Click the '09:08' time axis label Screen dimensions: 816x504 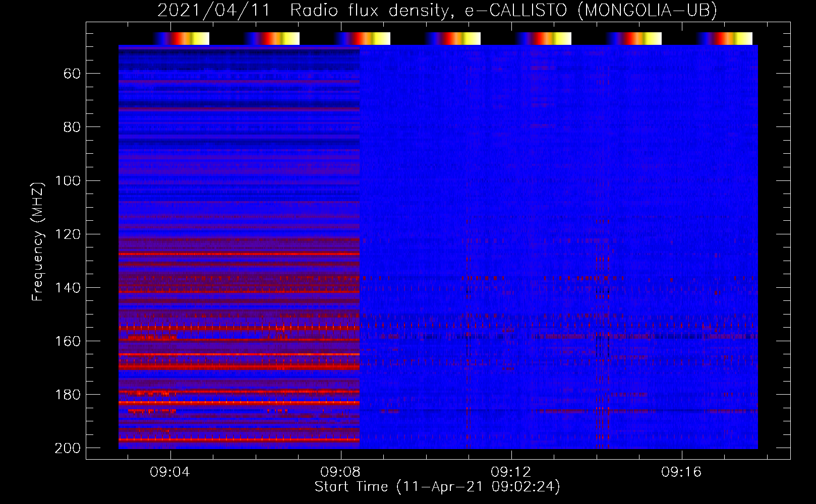[x=341, y=472]
